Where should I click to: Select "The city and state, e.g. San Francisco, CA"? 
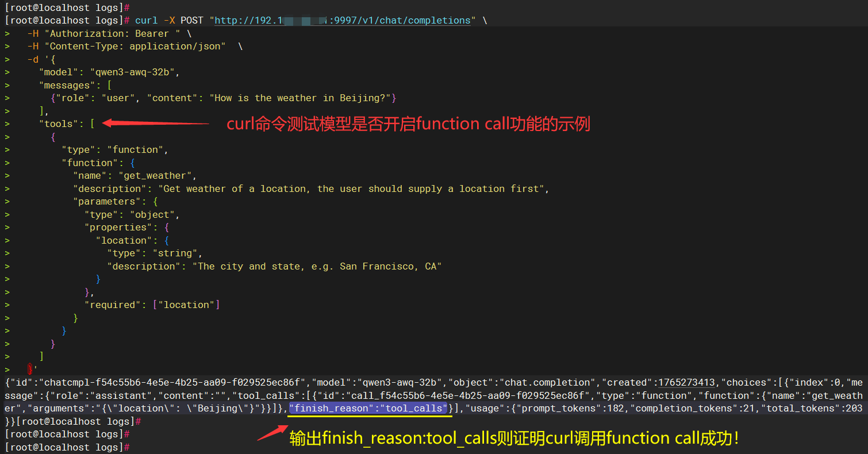pyautogui.click(x=317, y=267)
